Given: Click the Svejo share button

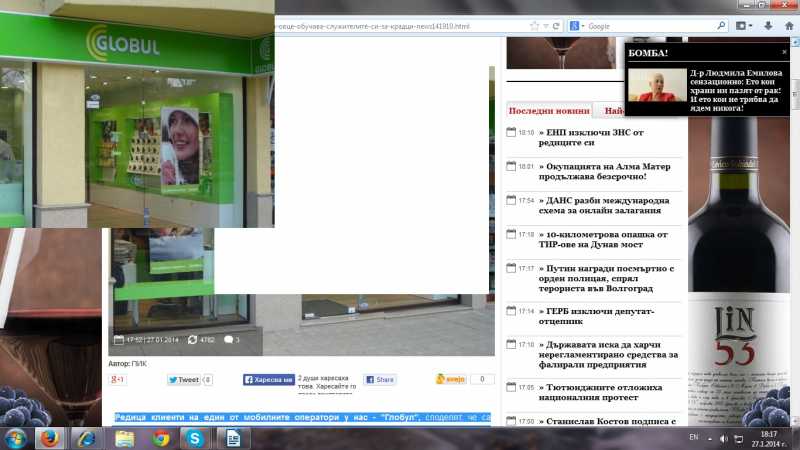Looking at the screenshot, I should click(x=451, y=379).
